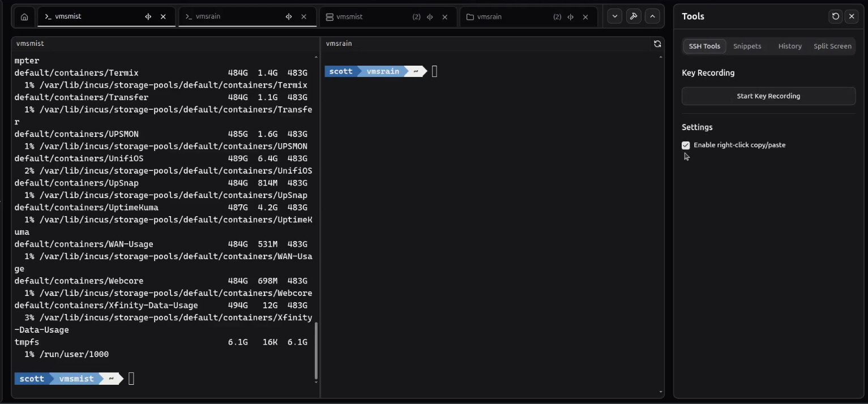Switch to the Snippets tab
The image size is (868, 404).
[x=747, y=46]
